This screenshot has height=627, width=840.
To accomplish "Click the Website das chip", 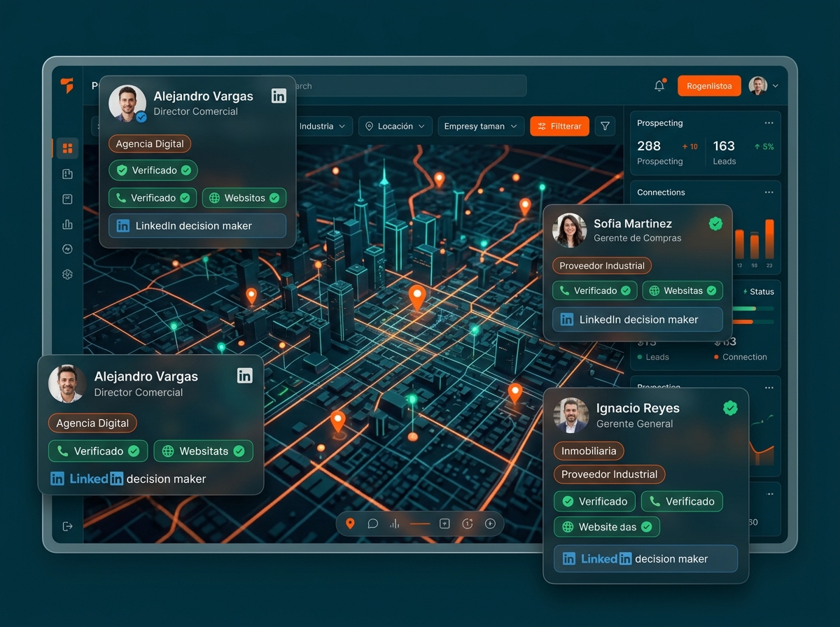I will pos(607,527).
